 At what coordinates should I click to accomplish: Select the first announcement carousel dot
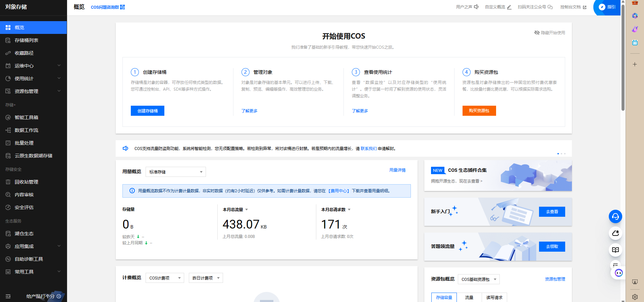click(558, 154)
